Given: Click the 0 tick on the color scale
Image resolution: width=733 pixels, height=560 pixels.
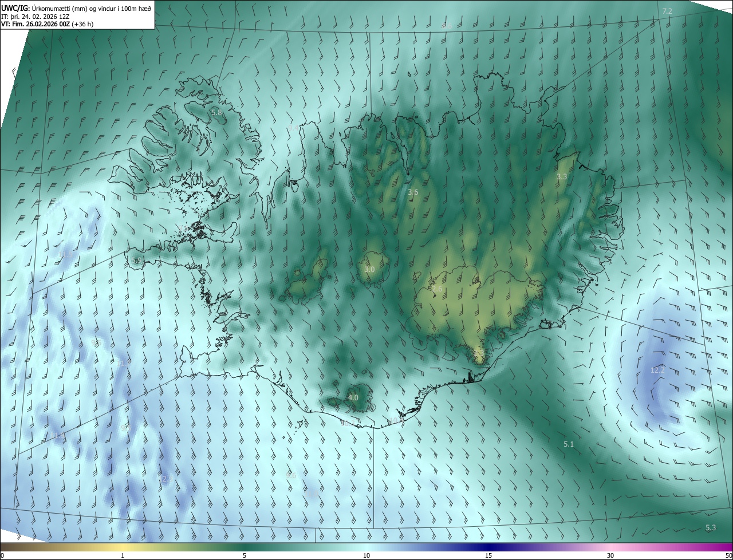Looking at the screenshot, I should coord(2,555).
